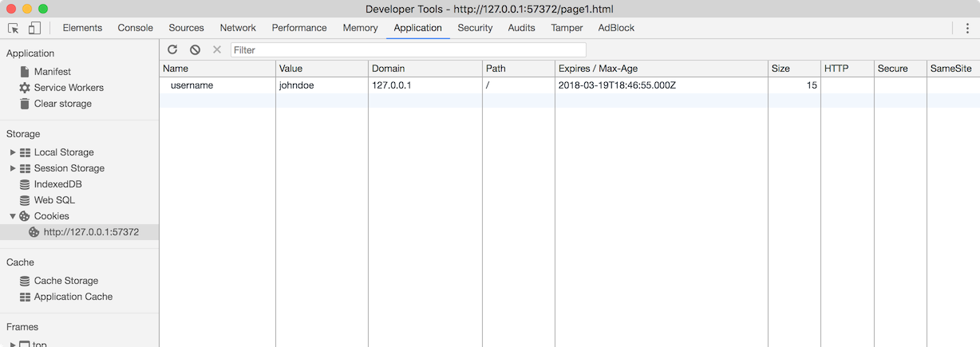Open the Elements tab
Viewport: 980px width, 347px height.
coord(82,28)
